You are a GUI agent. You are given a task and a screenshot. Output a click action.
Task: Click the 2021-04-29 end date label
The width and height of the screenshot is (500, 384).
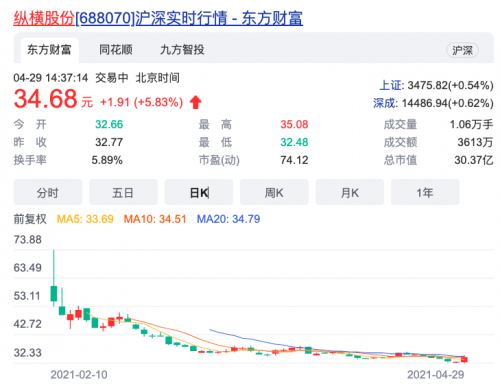[436, 375]
